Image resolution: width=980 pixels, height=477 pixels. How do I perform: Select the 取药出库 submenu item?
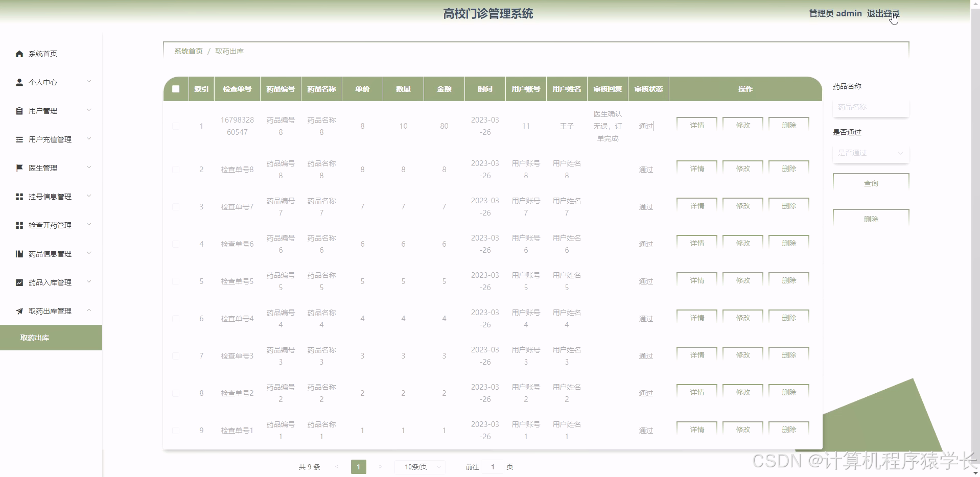pyautogui.click(x=51, y=338)
